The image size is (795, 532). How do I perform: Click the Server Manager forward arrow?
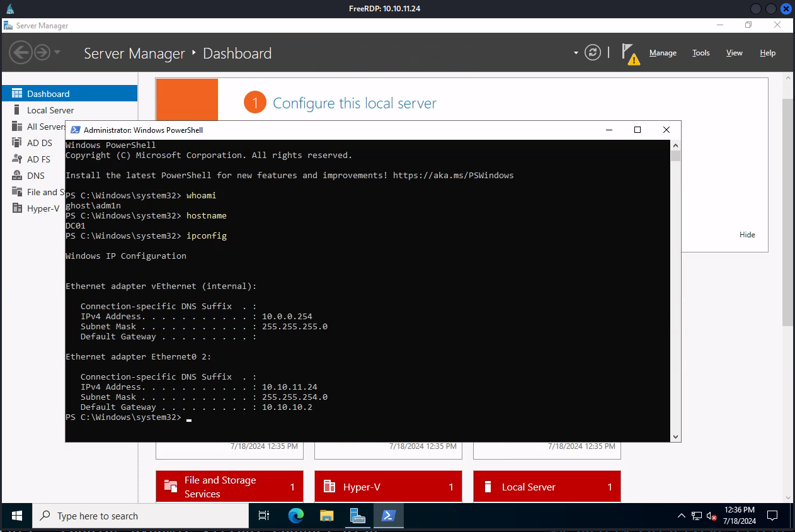coord(42,52)
